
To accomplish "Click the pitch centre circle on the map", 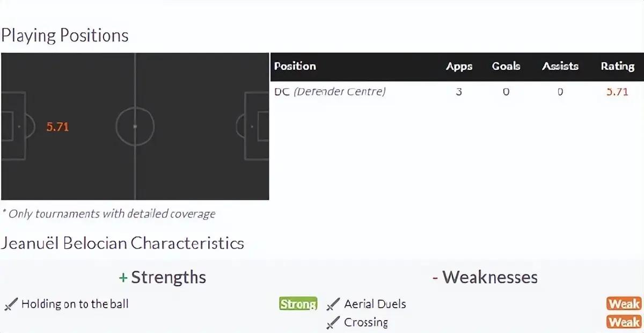I will [x=135, y=126].
